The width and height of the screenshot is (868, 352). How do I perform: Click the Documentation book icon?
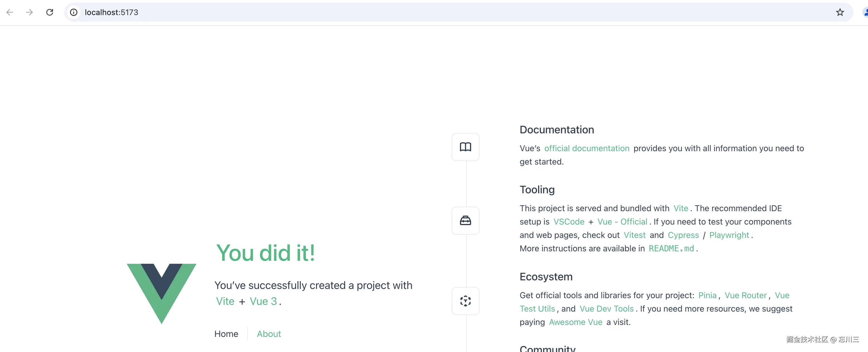pyautogui.click(x=465, y=147)
